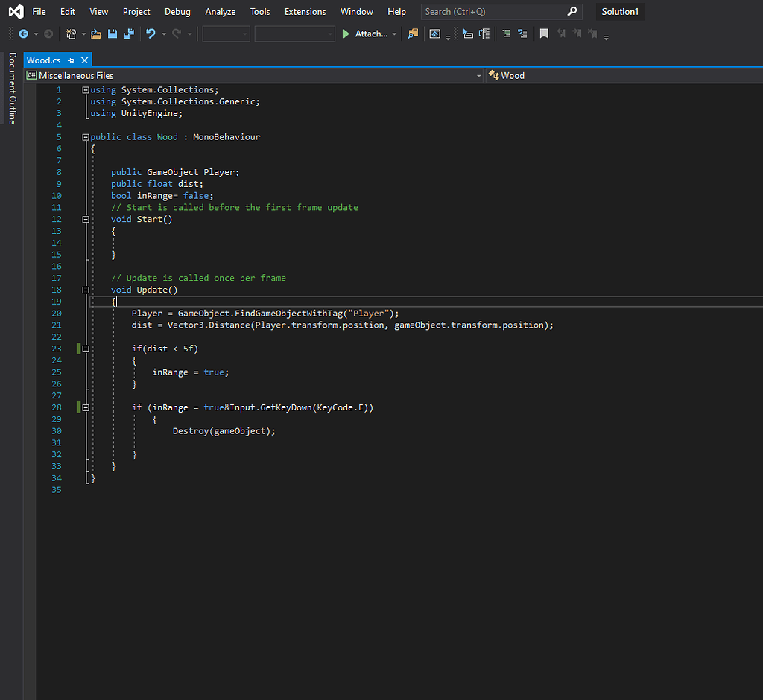The image size is (763, 700).
Task: Open the Debug menu
Action: 177,12
